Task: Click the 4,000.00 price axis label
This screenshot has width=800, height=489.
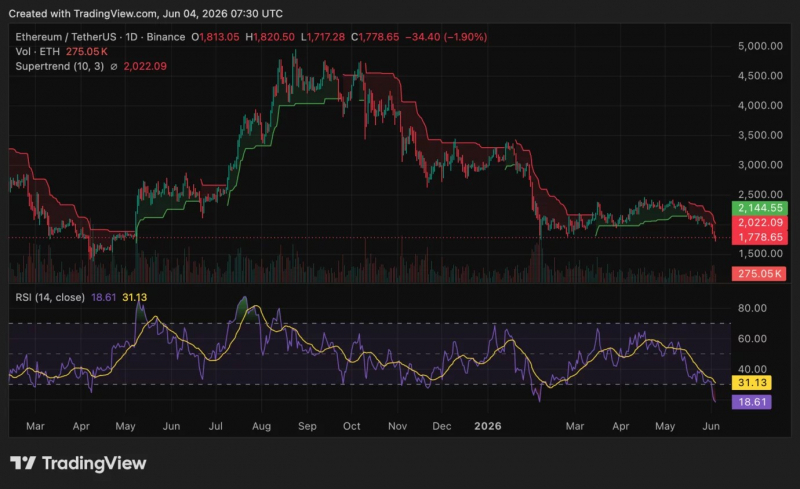Action: point(760,105)
